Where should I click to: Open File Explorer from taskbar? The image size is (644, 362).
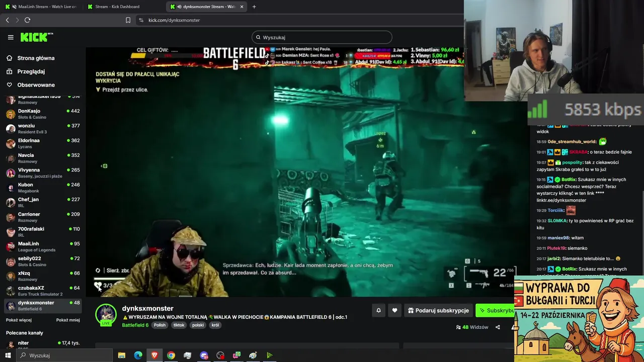[x=121, y=355]
